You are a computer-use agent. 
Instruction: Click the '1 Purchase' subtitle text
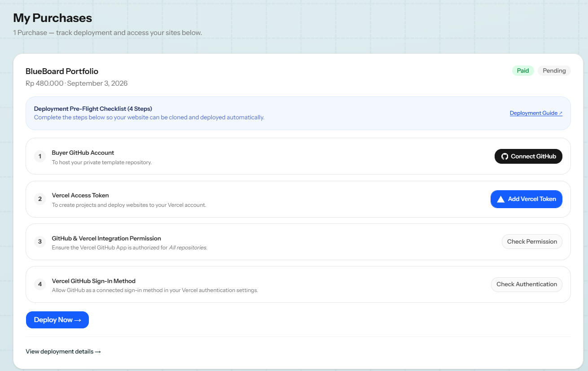[107, 33]
